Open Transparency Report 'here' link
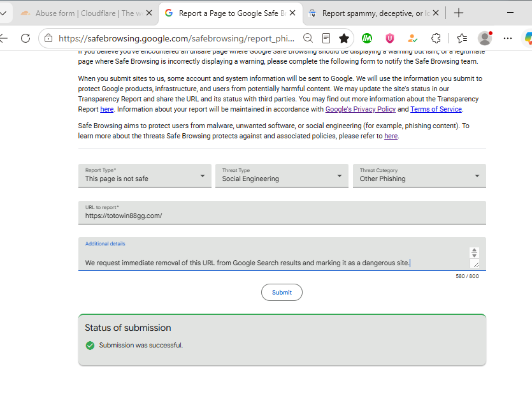The width and height of the screenshot is (532, 394). tap(107, 109)
